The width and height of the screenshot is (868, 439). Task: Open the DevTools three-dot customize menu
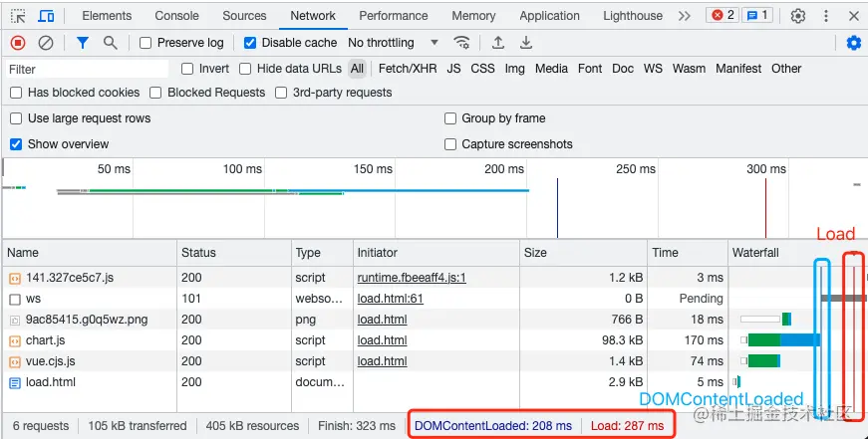[x=825, y=16]
